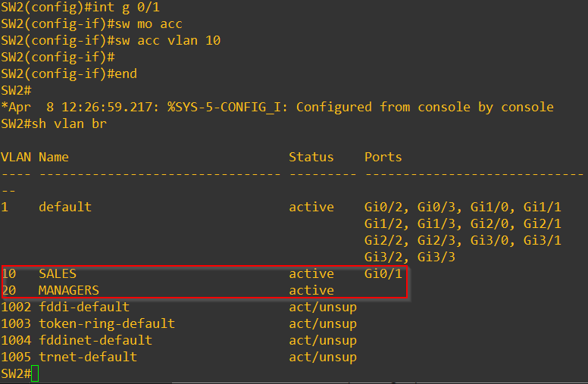The image size is (588, 384).
Task: Click Gi0/1 port in VLAN 10 row
Action: point(383,273)
